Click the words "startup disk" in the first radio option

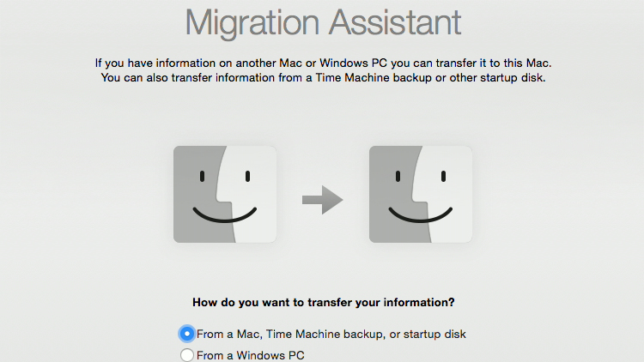434,335
